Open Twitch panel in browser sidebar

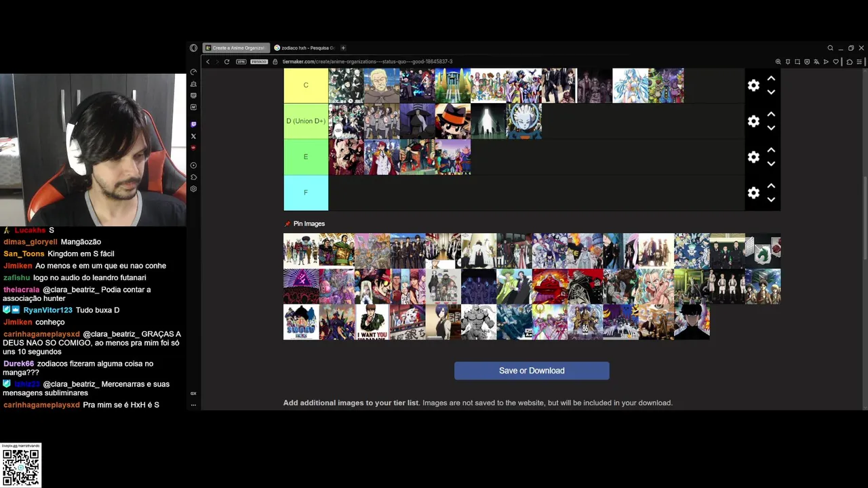point(193,125)
